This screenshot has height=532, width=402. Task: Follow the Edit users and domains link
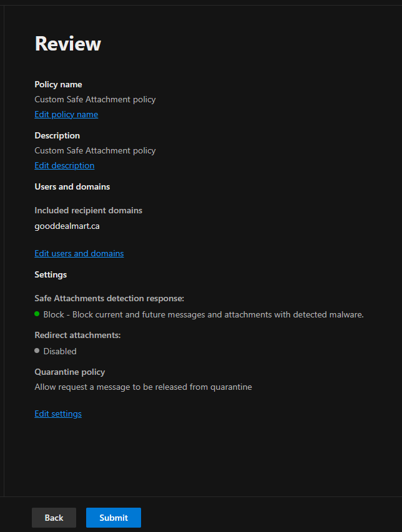[x=79, y=253]
